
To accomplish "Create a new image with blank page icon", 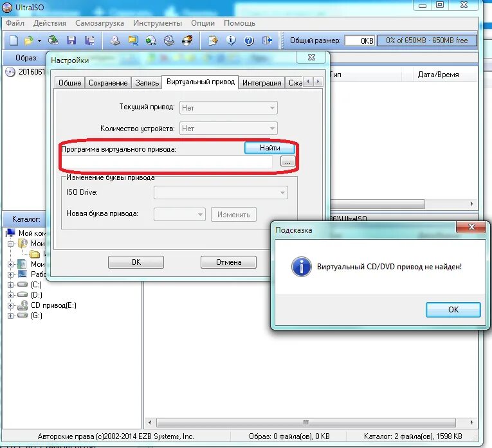I will tap(14, 40).
